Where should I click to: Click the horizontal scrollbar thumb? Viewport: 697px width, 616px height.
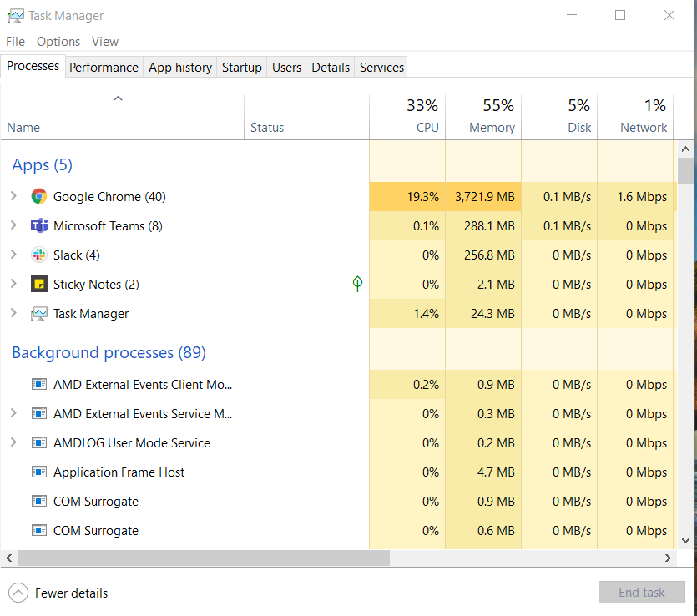click(x=204, y=558)
